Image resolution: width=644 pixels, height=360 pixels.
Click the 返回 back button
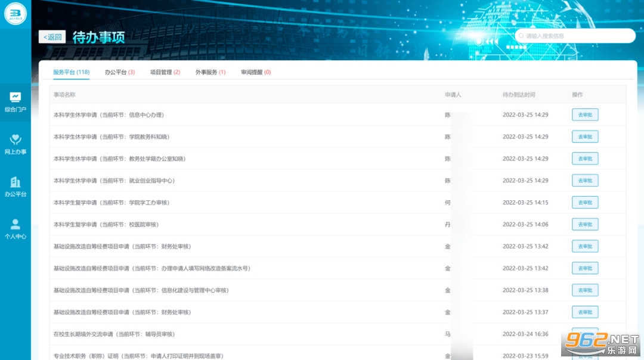(52, 37)
